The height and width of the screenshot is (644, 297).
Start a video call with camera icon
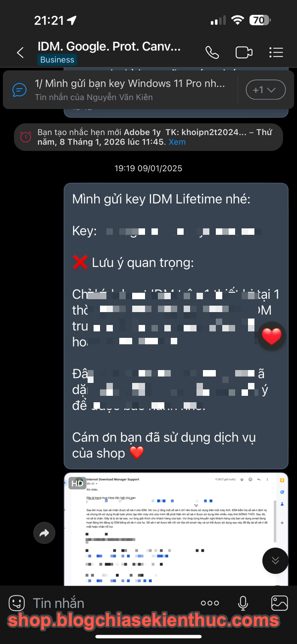pyautogui.click(x=244, y=53)
